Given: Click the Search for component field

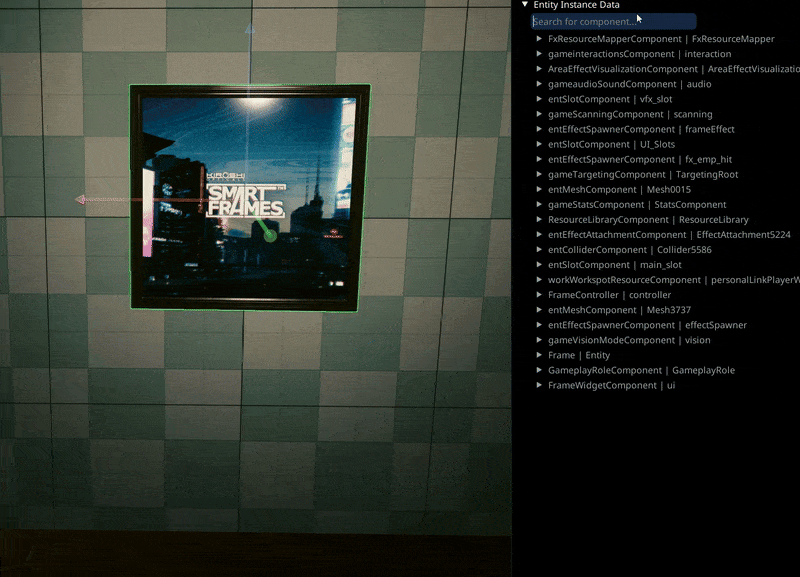Looking at the screenshot, I should 613,21.
